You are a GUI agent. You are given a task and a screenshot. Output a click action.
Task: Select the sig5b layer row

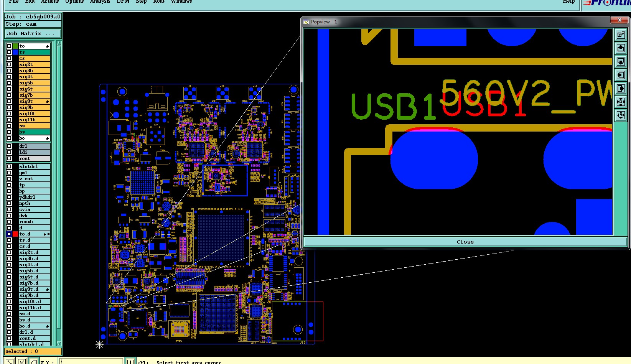35,83
